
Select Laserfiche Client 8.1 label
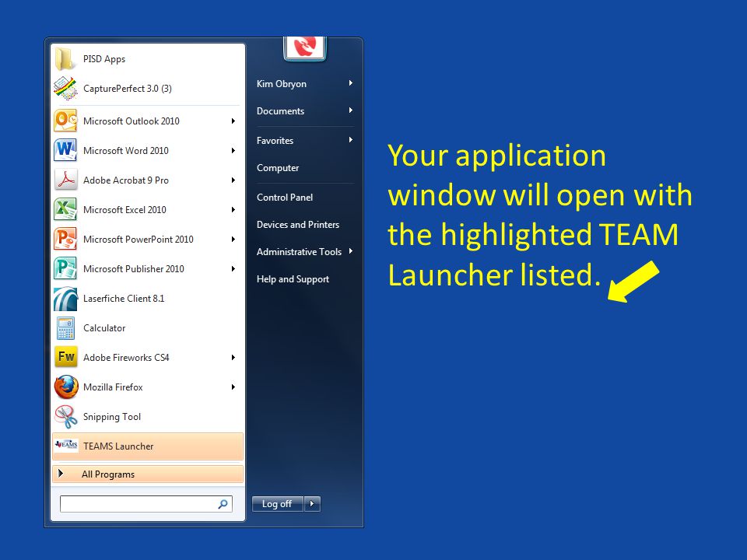[124, 299]
